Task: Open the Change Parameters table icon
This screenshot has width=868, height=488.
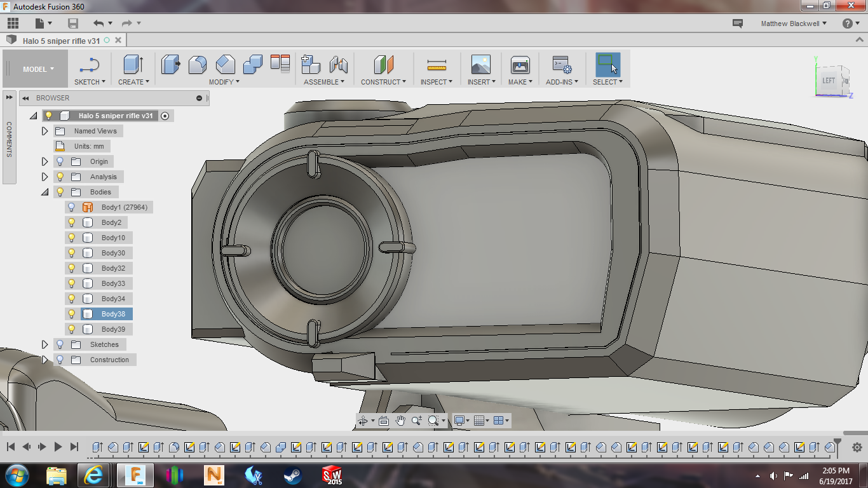Action: (x=280, y=63)
